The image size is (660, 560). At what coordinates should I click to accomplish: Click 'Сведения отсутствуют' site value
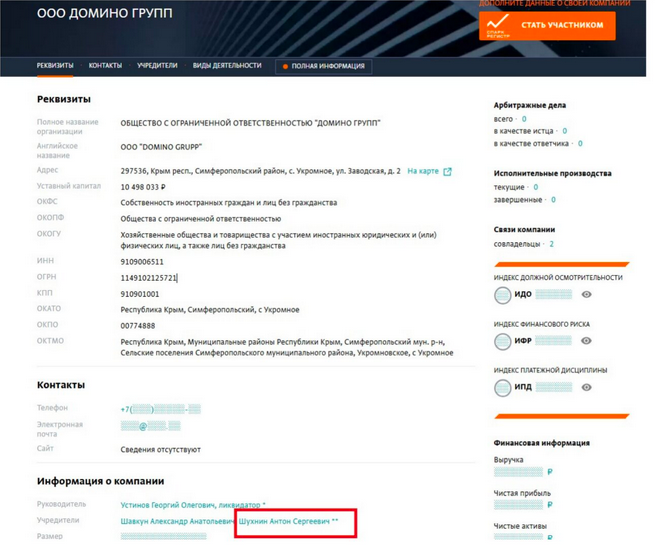click(x=160, y=450)
